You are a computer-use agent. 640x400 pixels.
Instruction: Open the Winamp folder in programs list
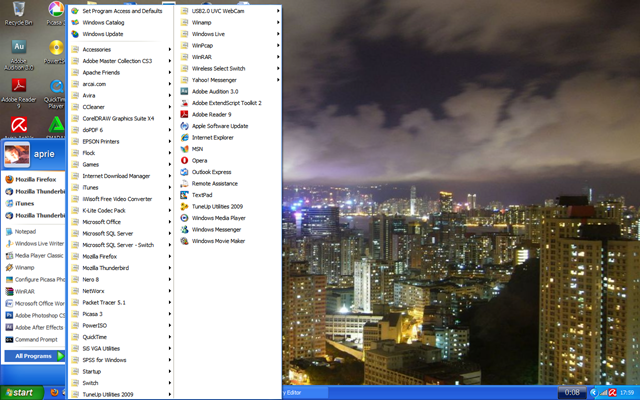pyautogui.click(x=228, y=22)
